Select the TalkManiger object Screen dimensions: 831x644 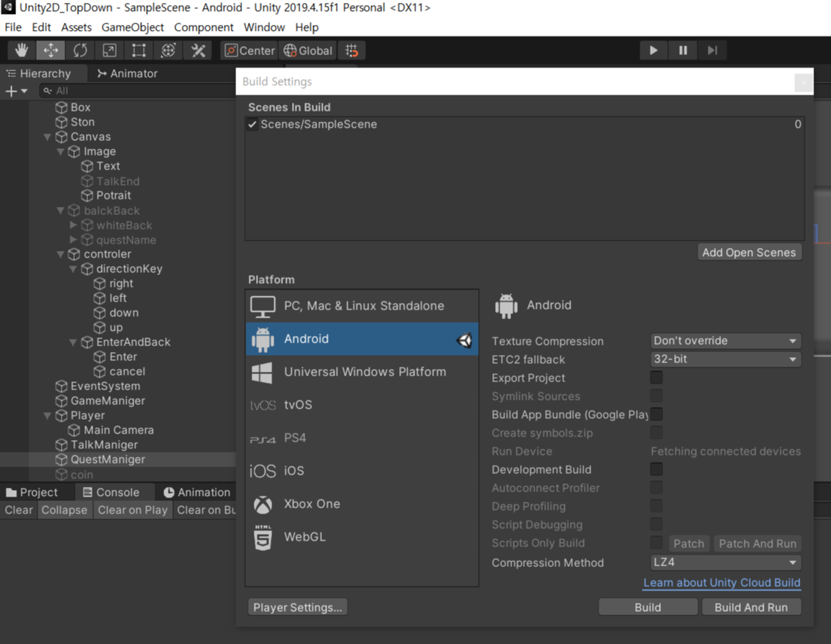(x=104, y=444)
